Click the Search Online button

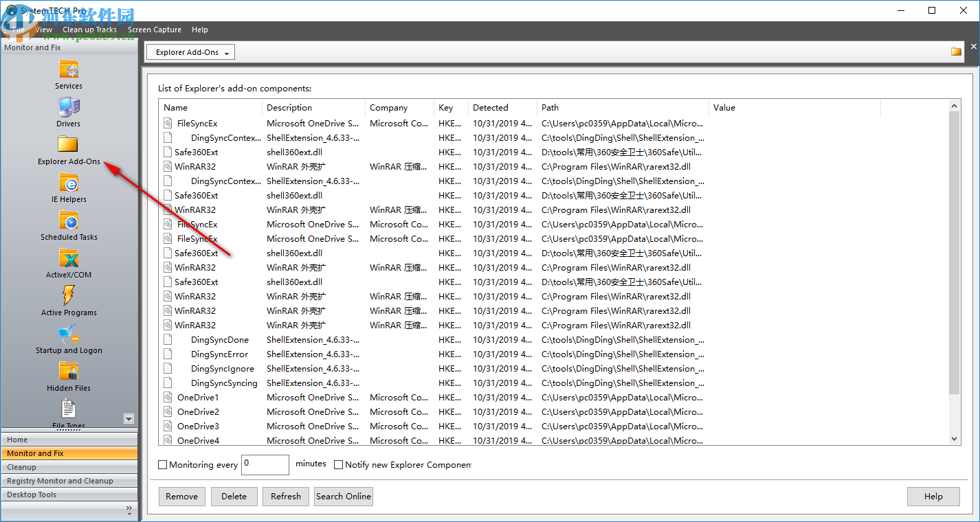(x=343, y=496)
